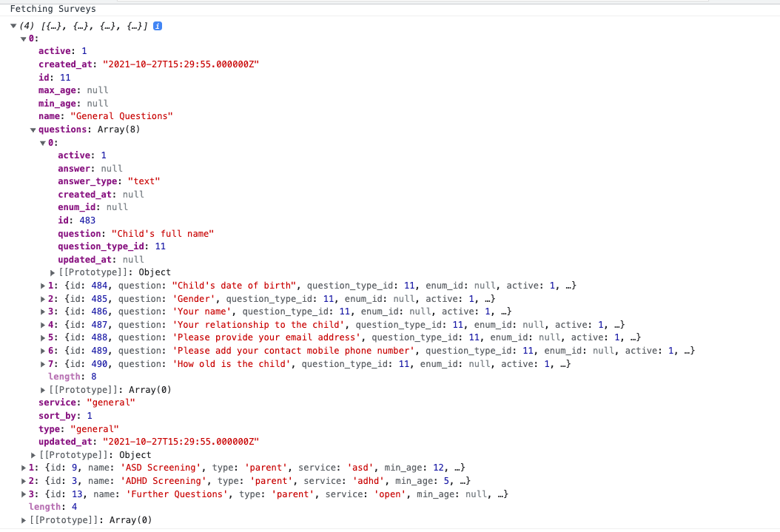
Task: Expand survey 2 ADHD Screening
Action: [x=24, y=481]
